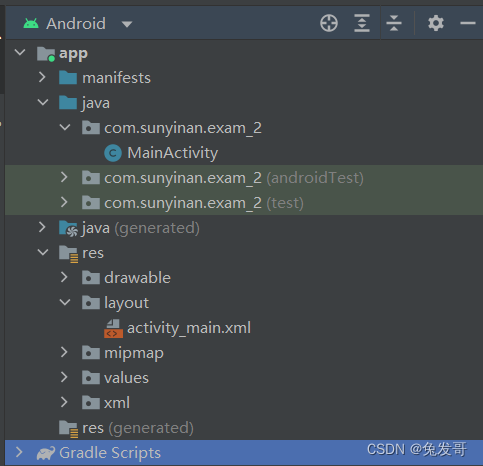Click the blue java folder icon

tap(68, 103)
